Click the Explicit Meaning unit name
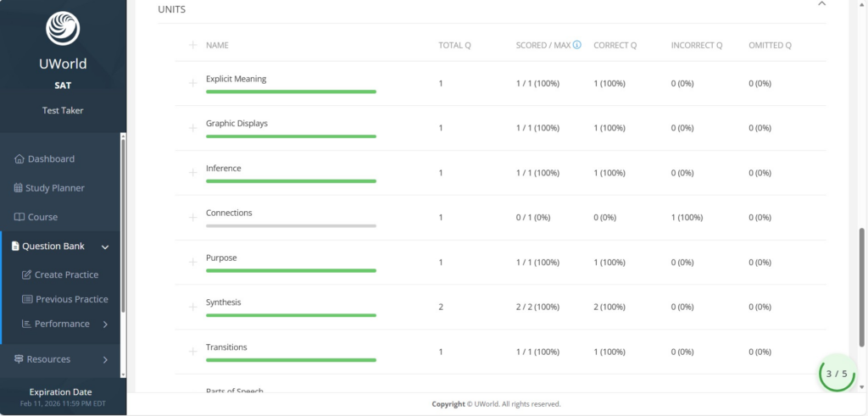Image resolution: width=868 pixels, height=416 pixels. pos(236,79)
